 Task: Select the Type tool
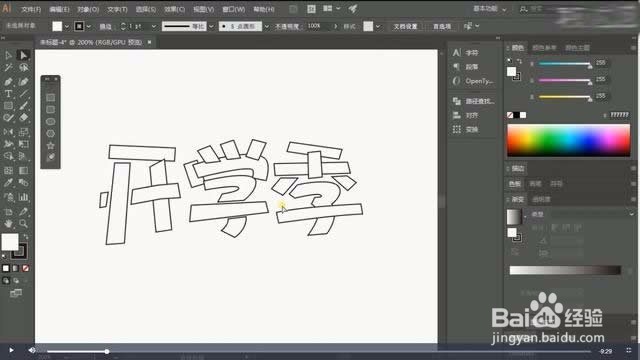[x=8, y=93]
